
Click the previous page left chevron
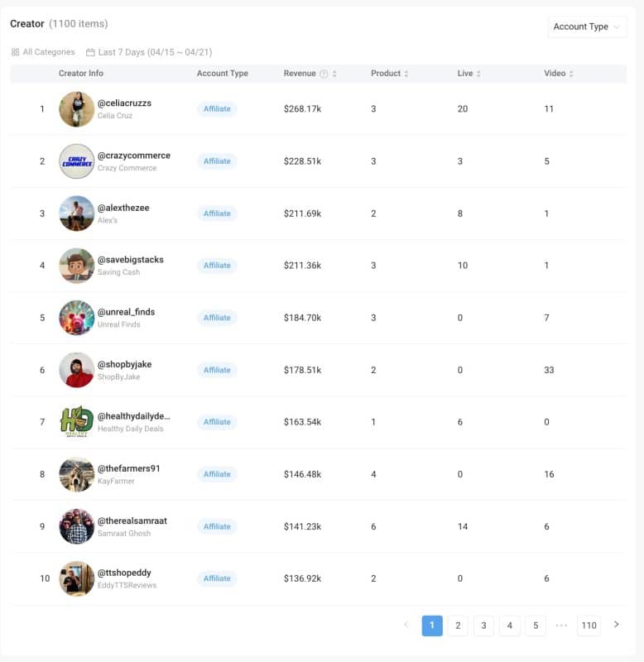coord(406,626)
